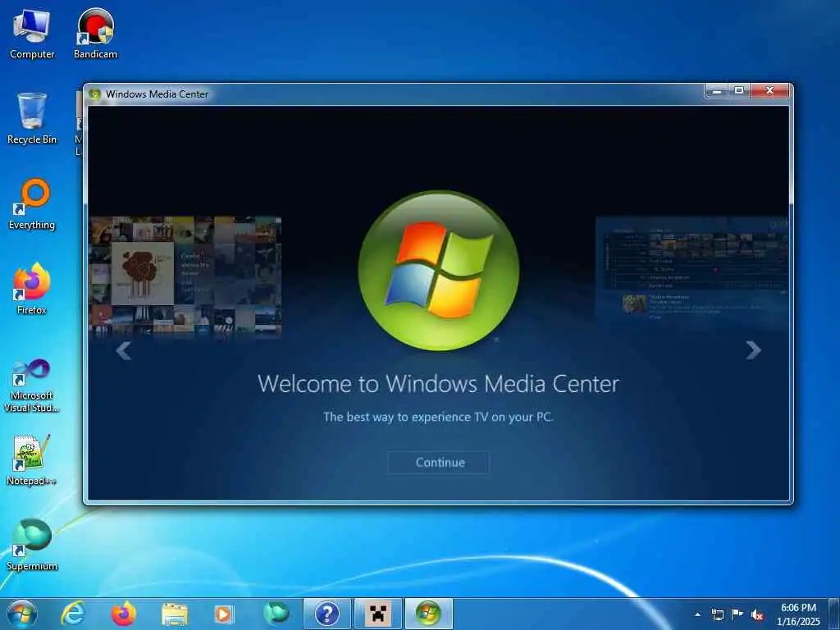Open the Action Center flag icon
The width and height of the screenshot is (840, 630).
(737, 614)
